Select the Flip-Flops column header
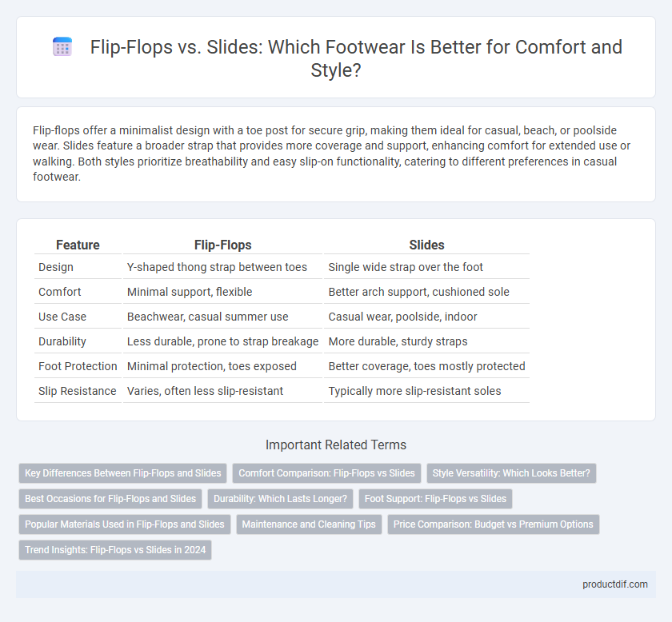Image resolution: width=672 pixels, height=622 pixels. point(223,245)
